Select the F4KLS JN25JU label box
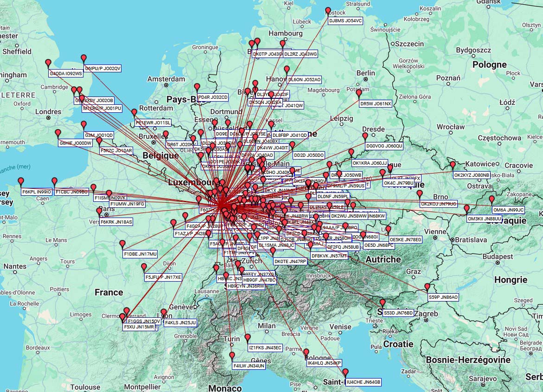The image size is (543, 392). 180,322
